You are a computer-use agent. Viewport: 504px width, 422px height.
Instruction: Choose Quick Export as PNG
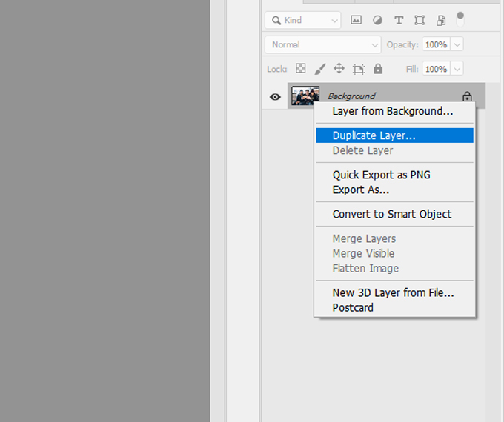[x=394, y=175]
